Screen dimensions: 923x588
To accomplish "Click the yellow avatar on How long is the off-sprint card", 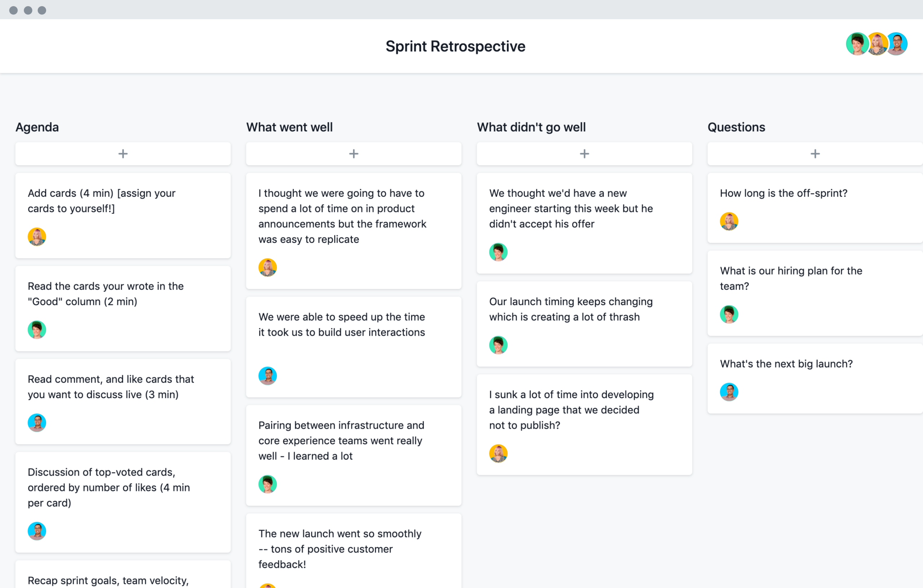I will pyautogui.click(x=729, y=222).
